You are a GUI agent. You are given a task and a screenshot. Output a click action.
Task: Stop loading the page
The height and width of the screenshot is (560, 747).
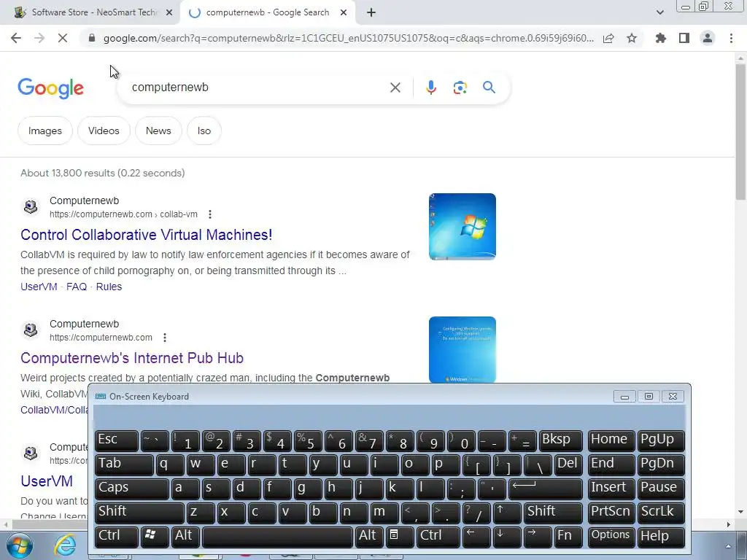(x=63, y=38)
